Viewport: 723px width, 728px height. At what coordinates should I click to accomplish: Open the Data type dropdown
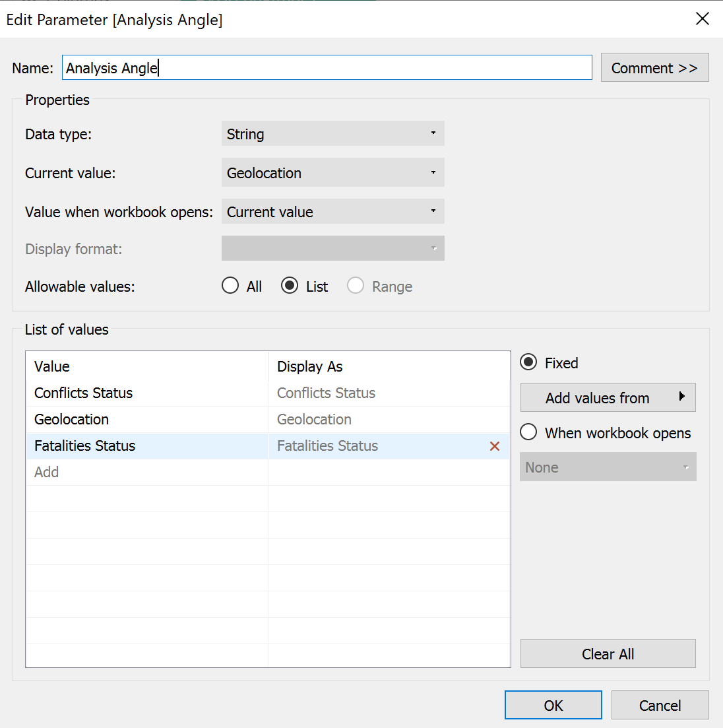pyautogui.click(x=332, y=134)
